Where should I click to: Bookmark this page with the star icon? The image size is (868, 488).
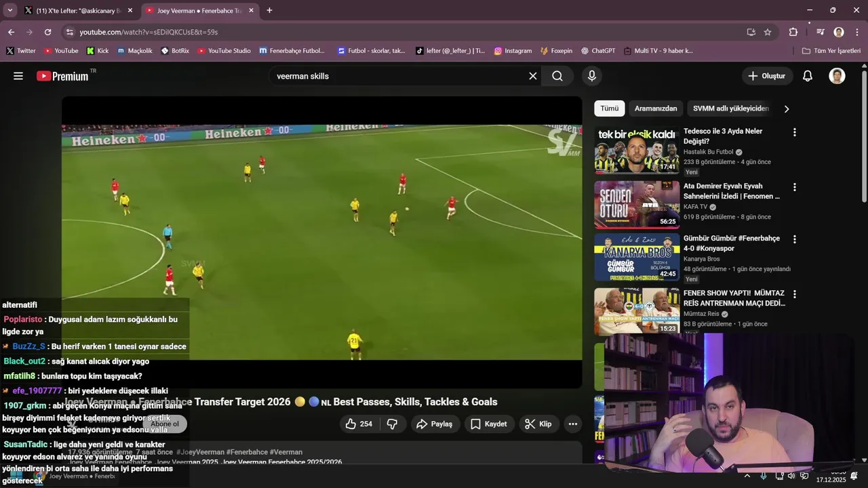[768, 32]
